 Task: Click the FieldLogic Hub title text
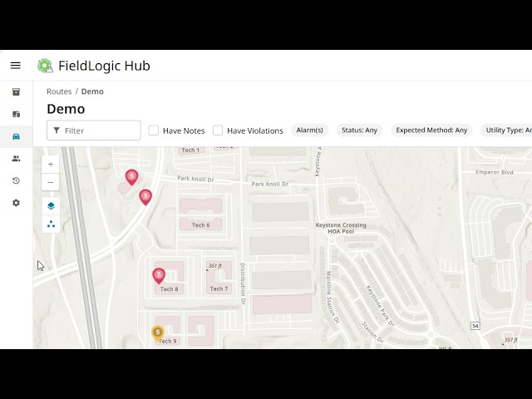(104, 66)
